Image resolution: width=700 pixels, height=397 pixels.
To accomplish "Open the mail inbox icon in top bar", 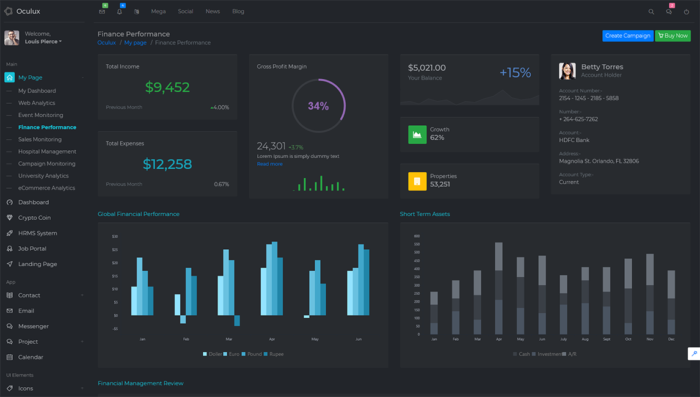I will coord(102,12).
